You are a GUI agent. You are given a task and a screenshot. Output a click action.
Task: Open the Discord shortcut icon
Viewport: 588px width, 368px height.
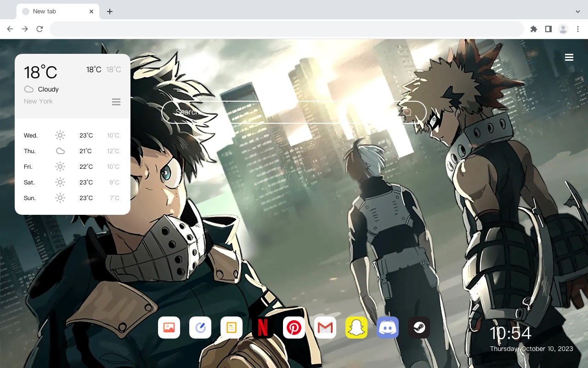[388, 328]
